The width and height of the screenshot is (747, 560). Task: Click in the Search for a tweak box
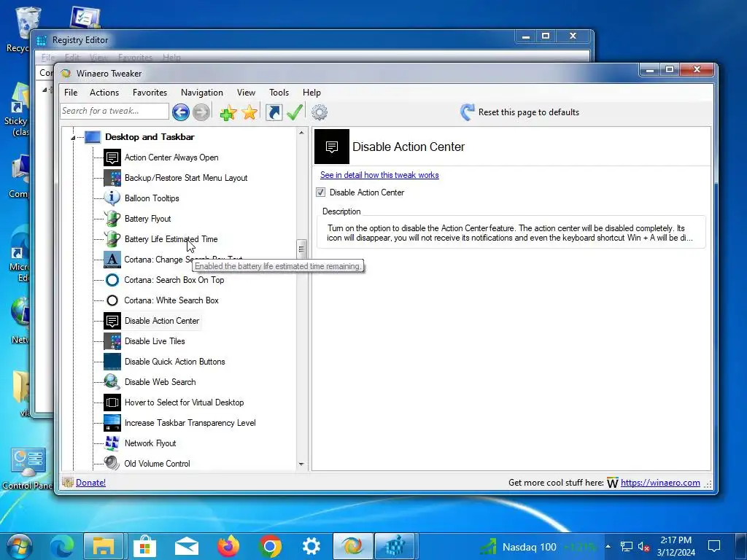click(115, 111)
